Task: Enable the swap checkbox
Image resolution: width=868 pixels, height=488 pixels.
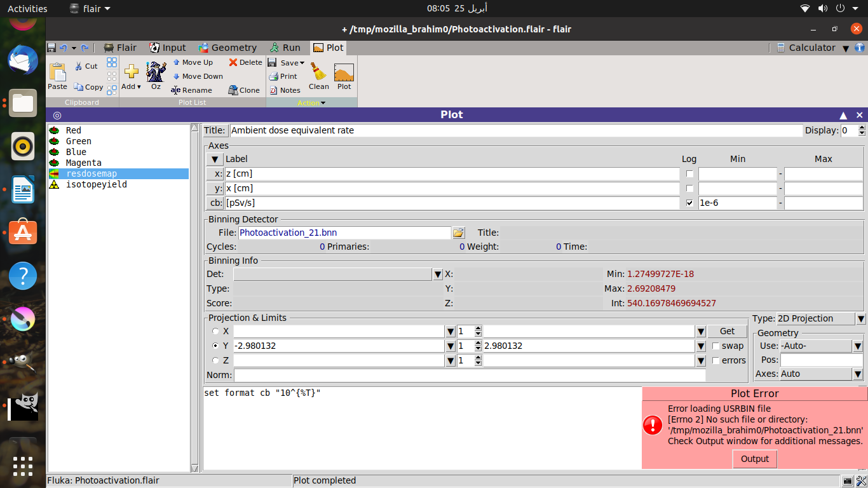Action: (x=716, y=346)
